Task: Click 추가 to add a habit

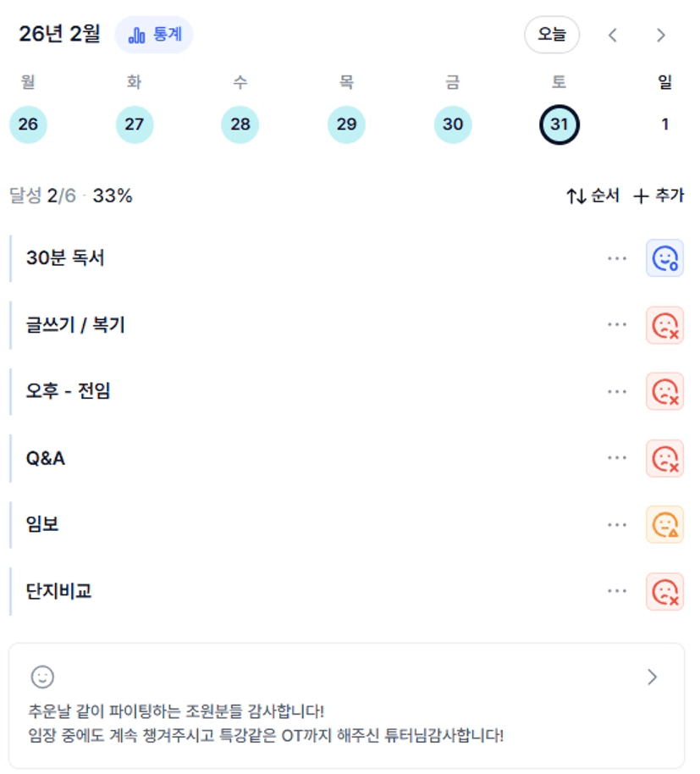Action: click(x=659, y=196)
